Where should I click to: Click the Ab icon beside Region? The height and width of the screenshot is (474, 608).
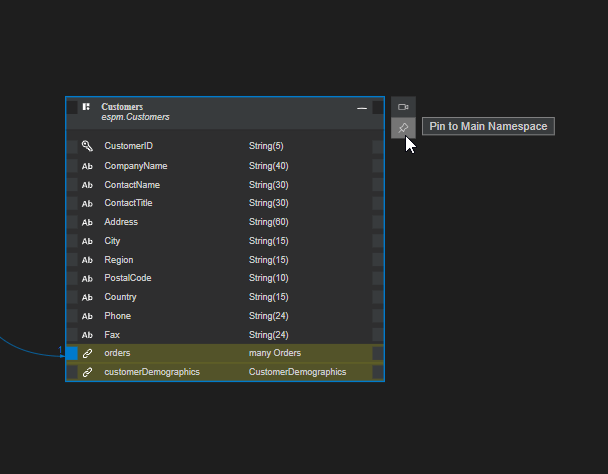tap(87, 260)
